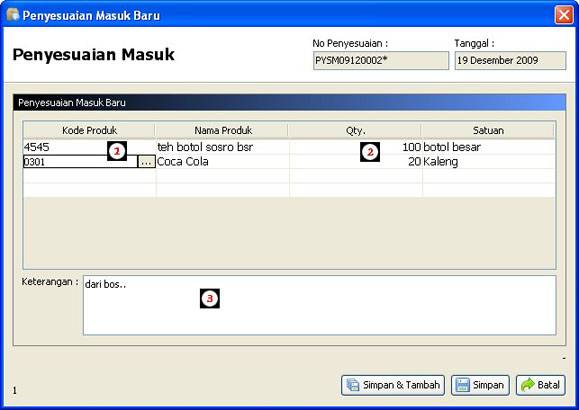Close the Penyesuaian Masuk Baru window
The image size is (579, 410).
coord(564,15)
